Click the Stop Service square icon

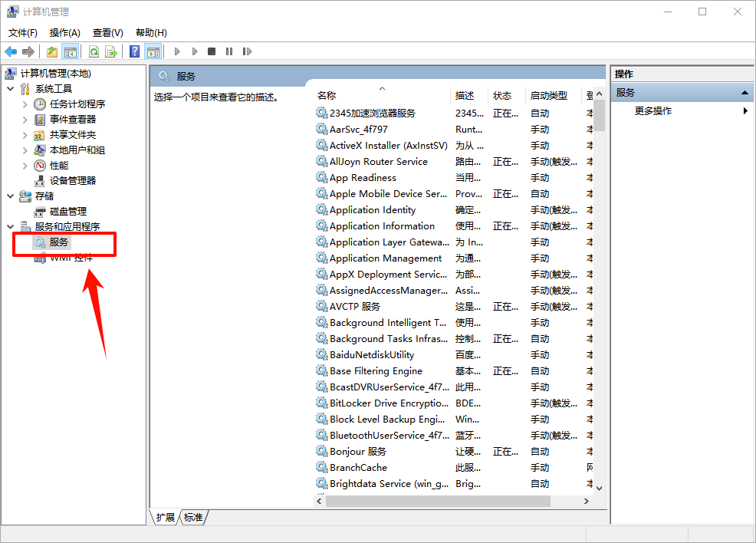coord(212,51)
